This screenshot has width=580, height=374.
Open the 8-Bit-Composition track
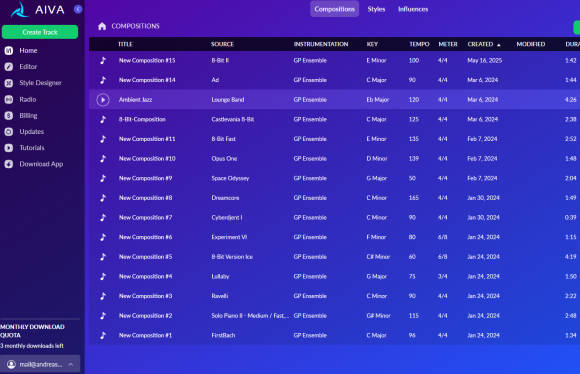click(142, 119)
